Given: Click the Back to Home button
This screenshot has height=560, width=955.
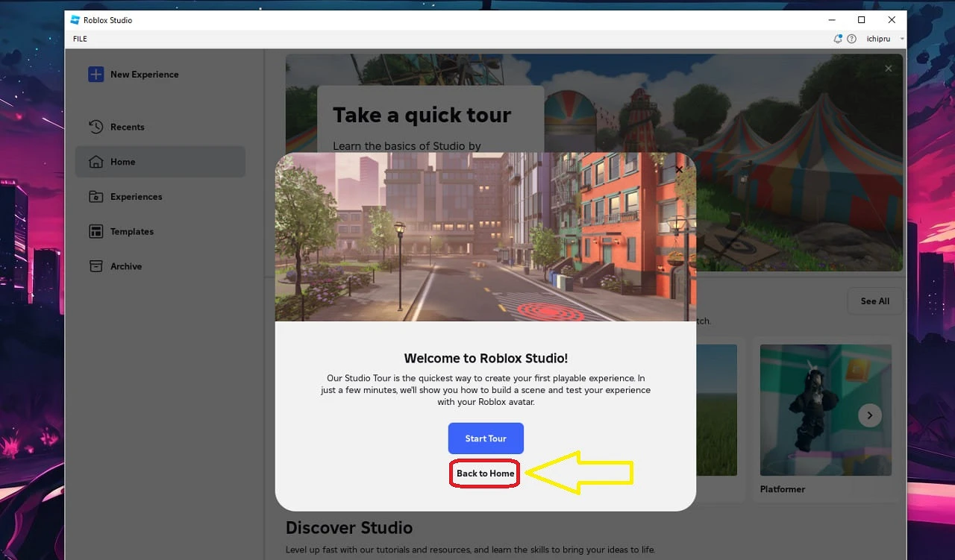Looking at the screenshot, I should click(x=485, y=474).
